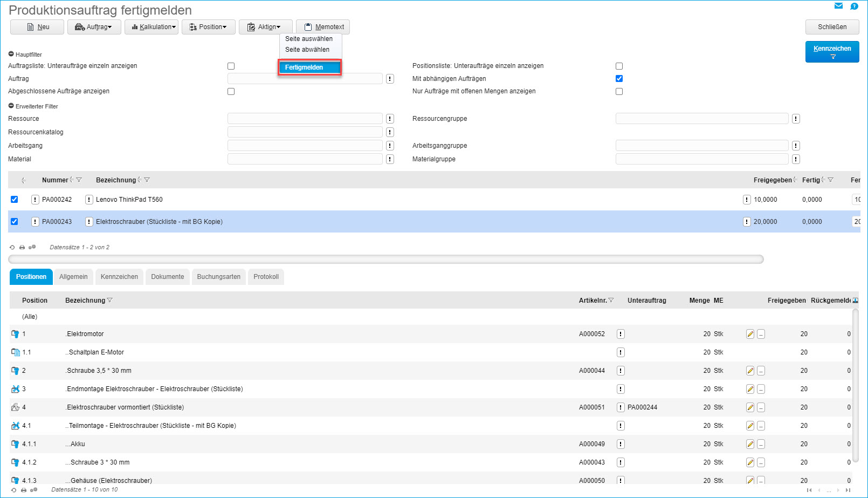Click refresh icon below the order list

[x=12, y=247]
